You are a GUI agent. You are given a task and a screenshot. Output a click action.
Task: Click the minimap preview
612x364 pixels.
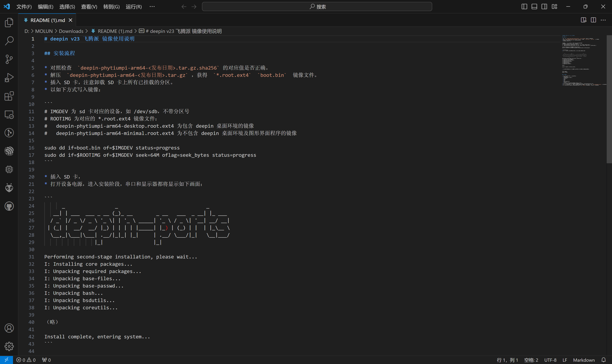point(584,60)
